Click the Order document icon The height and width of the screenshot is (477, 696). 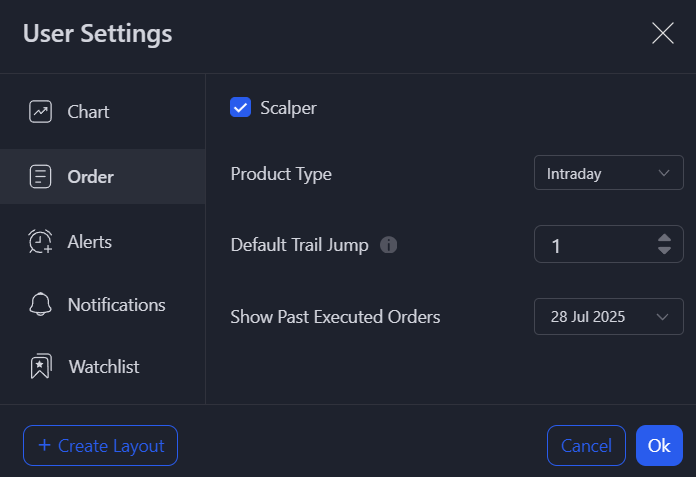tap(41, 177)
